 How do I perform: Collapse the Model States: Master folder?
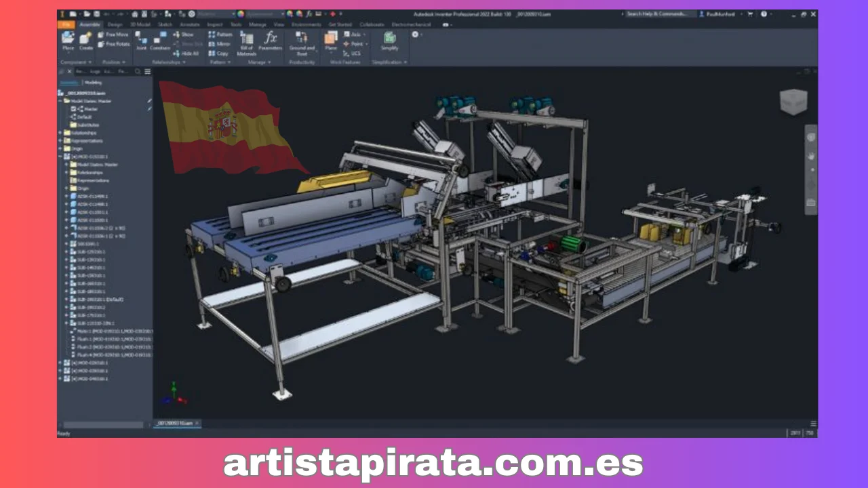(60, 100)
